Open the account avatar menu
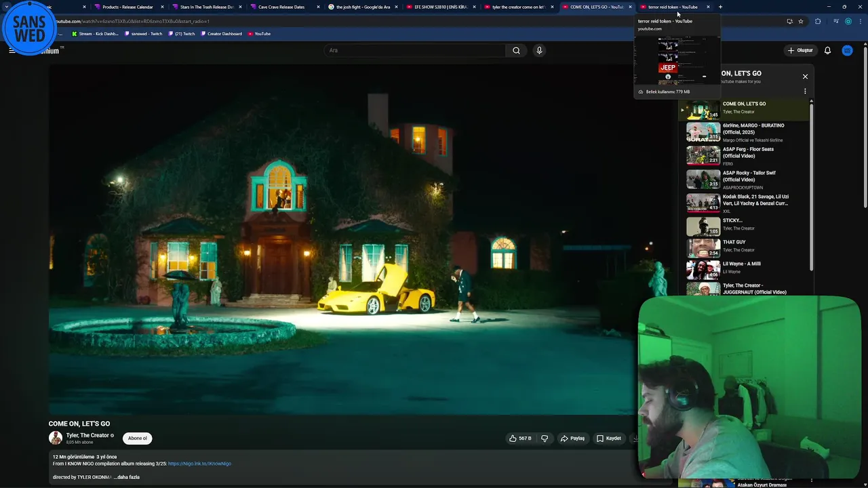The width and height of the screenshot is (868, 488). pyautogui.click(x=847, y=50)
